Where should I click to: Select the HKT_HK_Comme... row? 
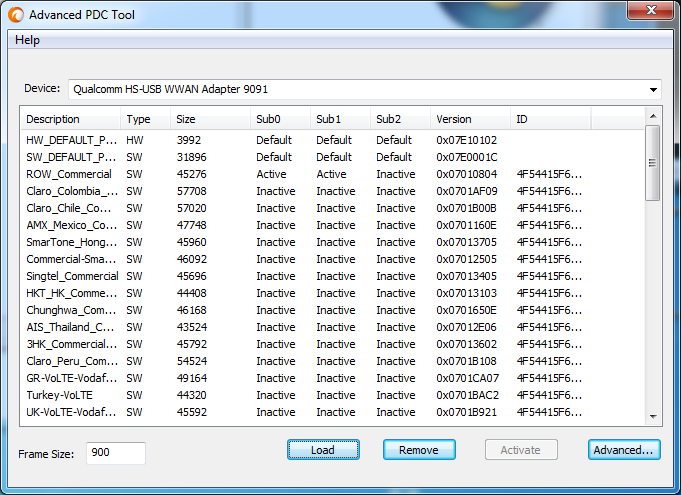[332, 293]
